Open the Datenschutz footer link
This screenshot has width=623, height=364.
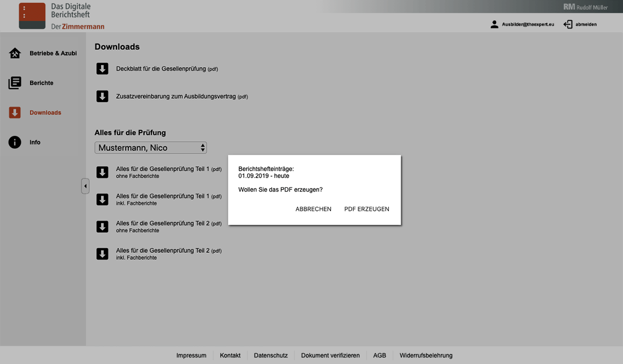click(x=271, y=355)
